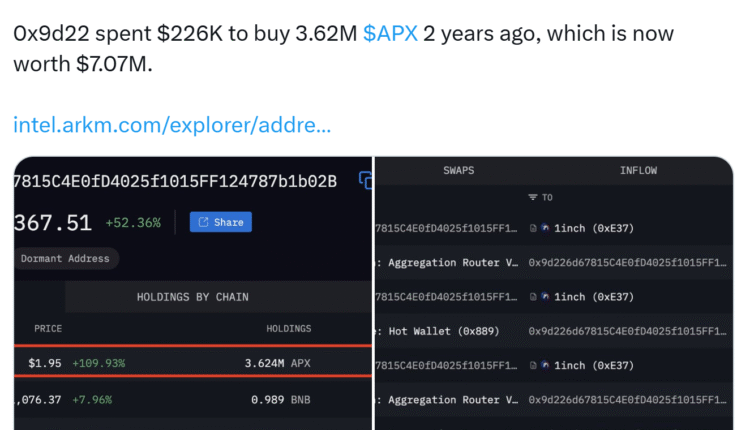
Task: Click the copy address icon
Action: [365, 181]
